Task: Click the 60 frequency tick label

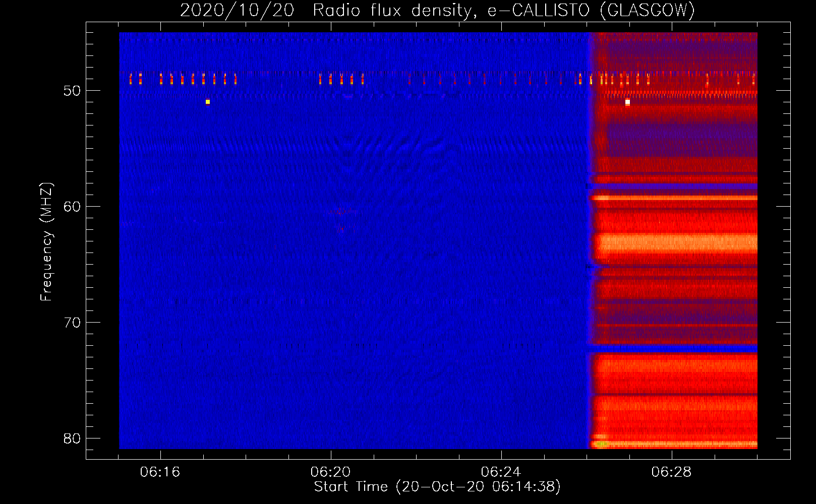Action: click(72, 207)
